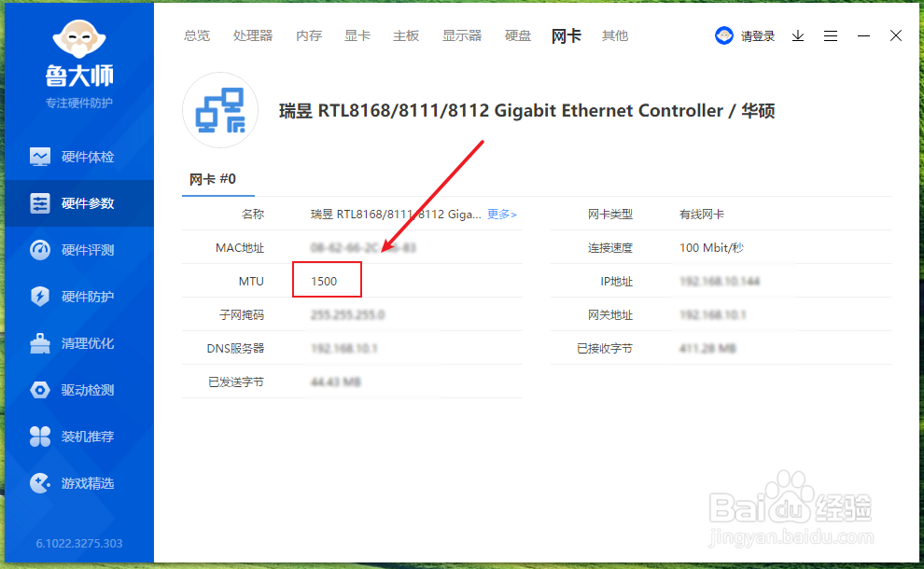
Task: Click the MTU value 1500
Action: pos(324,282)
